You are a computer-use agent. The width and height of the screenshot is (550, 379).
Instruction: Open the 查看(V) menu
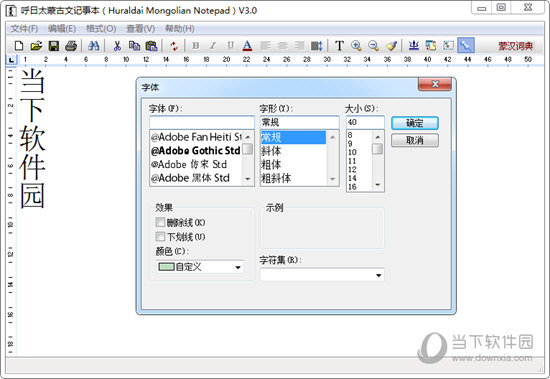pyautogui.click(x=140, y=29)
